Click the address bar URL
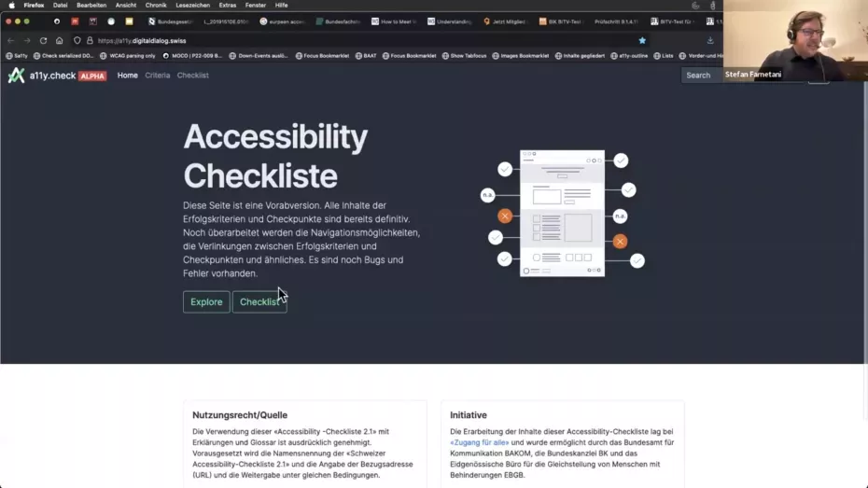Screen dimensions: 868x488 [x=142, y=41]
